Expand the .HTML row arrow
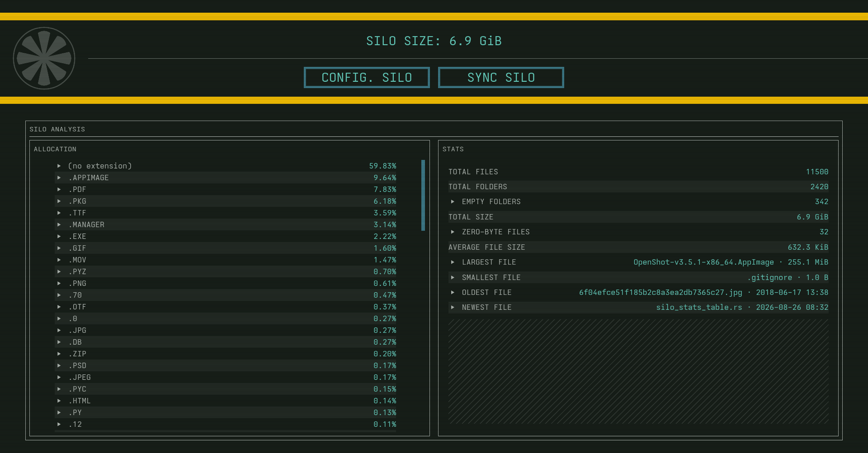The height and width of the screenshot is (453, 868). (x=59, y=401)
